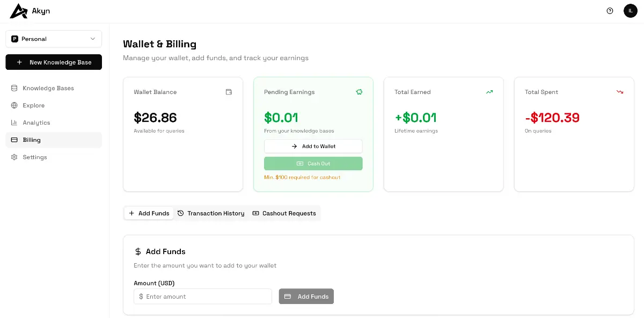This screenshot has width=644, height=318.
Task: Click the Add to Wallet button
Action: pos(313,146)
